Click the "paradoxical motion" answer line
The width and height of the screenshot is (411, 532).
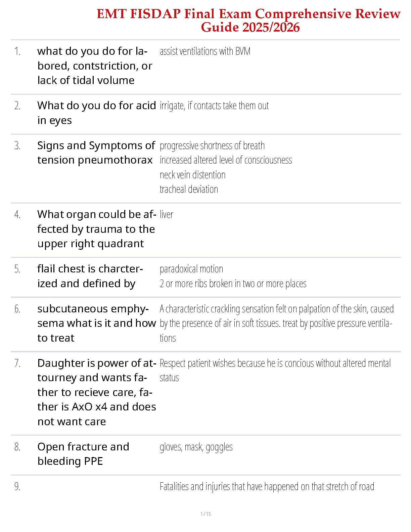[191, 269]
